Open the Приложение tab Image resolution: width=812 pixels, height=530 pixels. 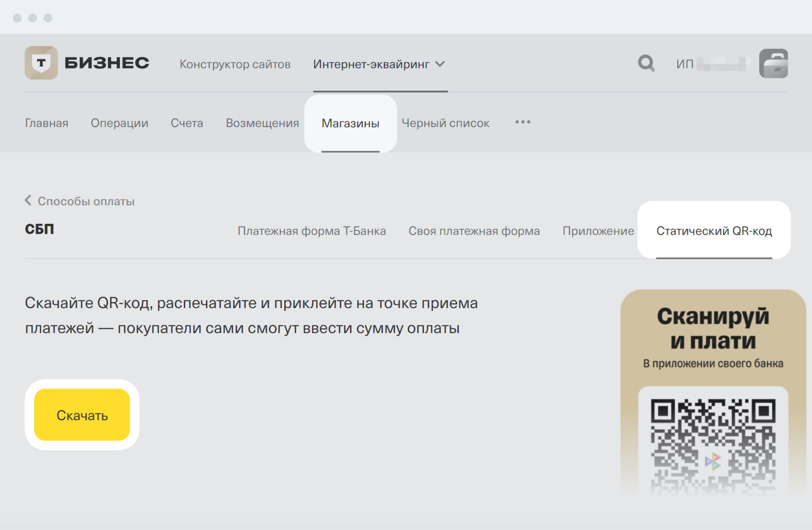[x=598, y=231]
